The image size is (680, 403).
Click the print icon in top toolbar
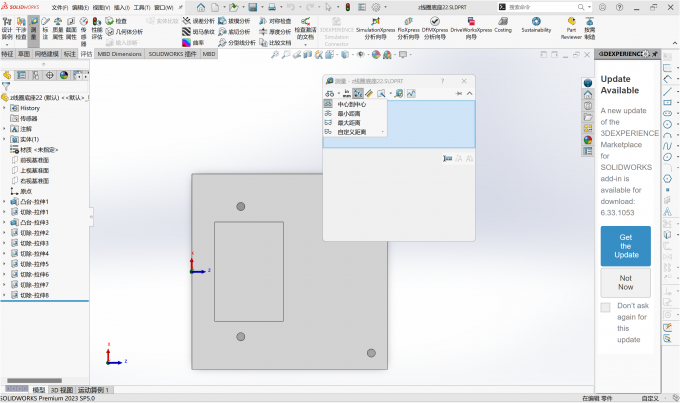pyautogui.click(x=272, y=7)
